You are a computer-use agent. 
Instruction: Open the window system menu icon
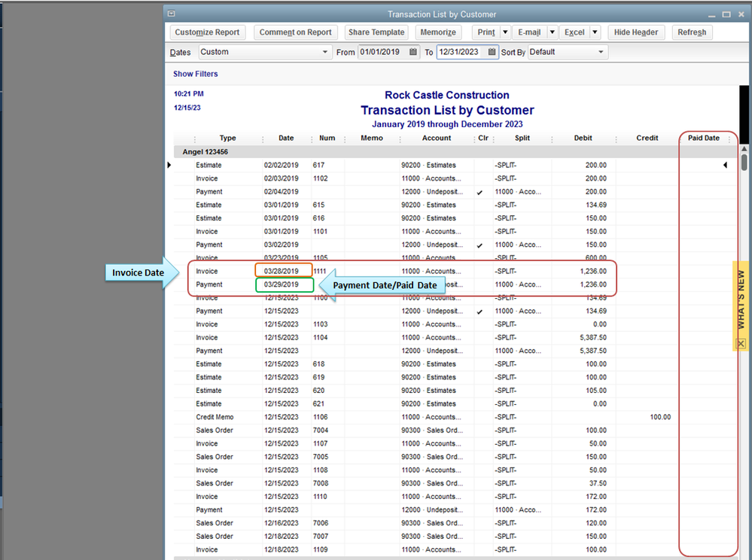tap(172, 14)
